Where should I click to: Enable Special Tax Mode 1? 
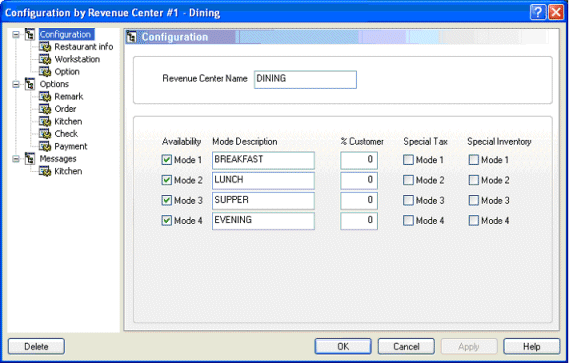[408, 160]
